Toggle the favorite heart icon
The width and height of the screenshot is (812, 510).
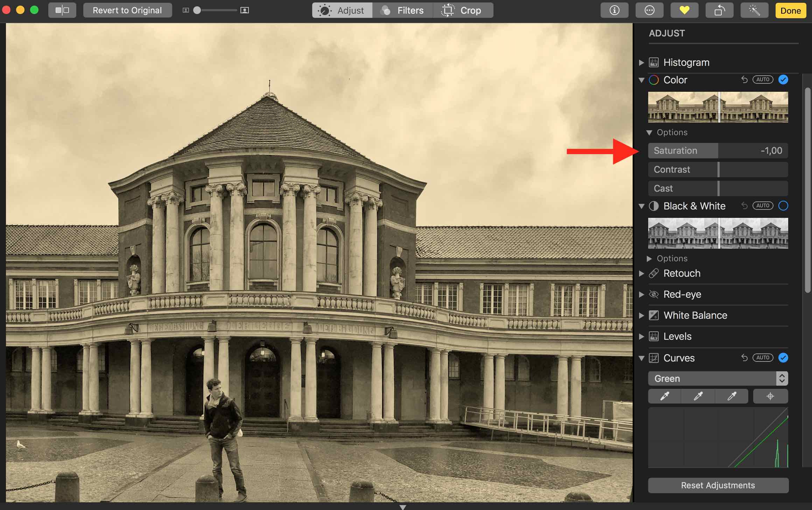(x=684, y=10)
